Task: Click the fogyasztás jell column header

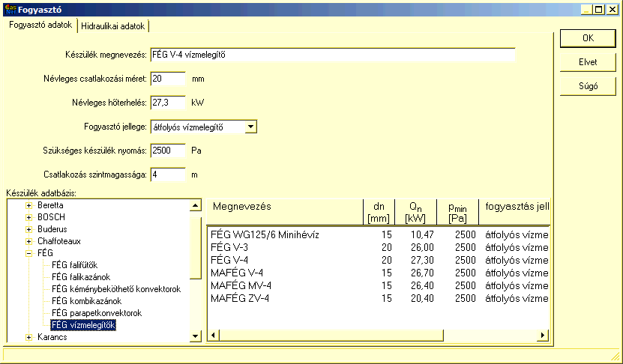Action: click(514, 212)
